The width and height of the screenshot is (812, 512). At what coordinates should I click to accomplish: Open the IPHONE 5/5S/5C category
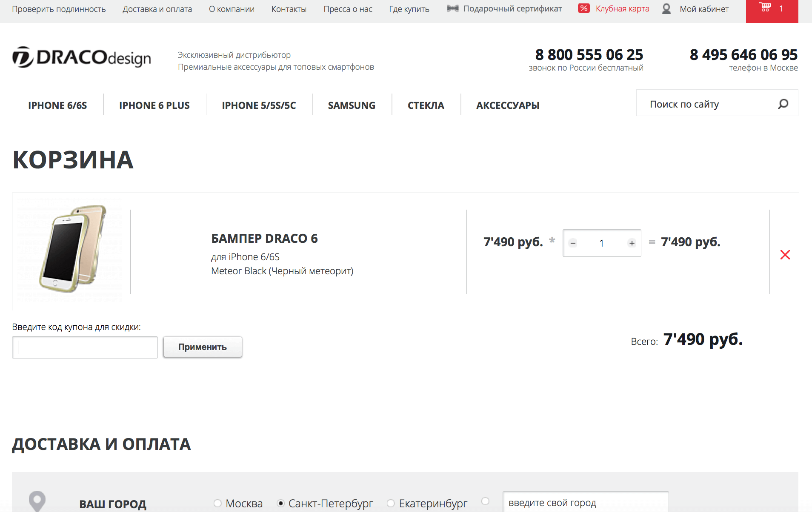pos(259,105)
